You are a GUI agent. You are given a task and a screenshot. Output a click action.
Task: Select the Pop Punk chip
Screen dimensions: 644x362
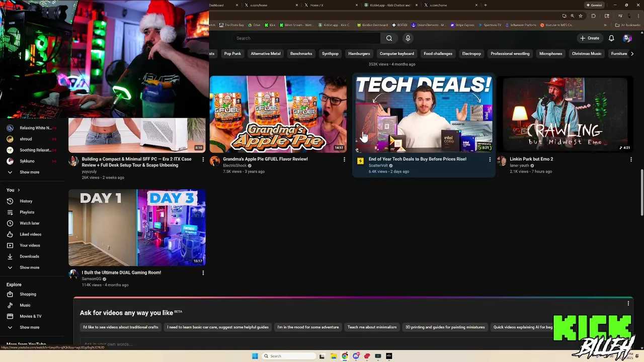232,54
